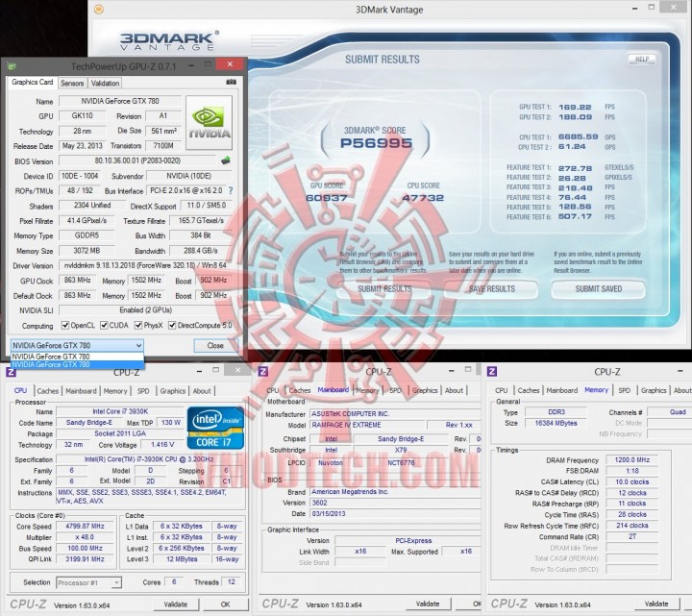Click SUBMIT RESULTS in 3DMark Vantage
This screenshot has width=692, height=616.
click(384, 289)
